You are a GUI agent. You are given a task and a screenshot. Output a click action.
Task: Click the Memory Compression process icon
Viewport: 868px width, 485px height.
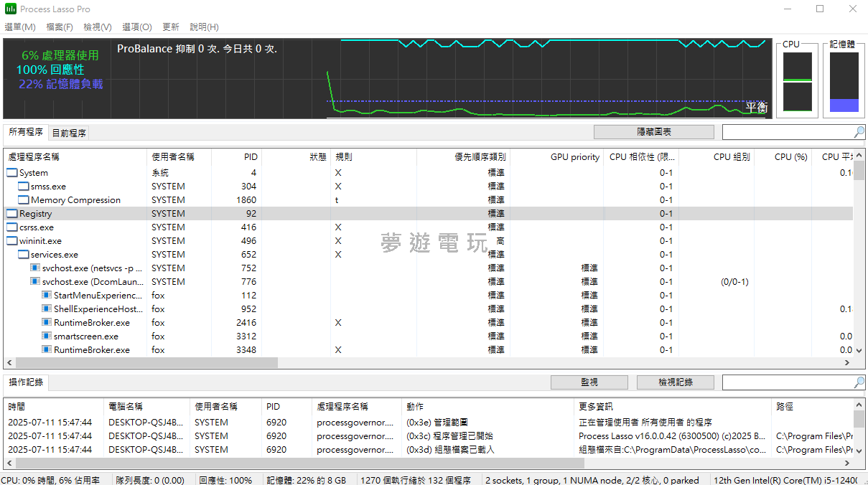point(24,200)
